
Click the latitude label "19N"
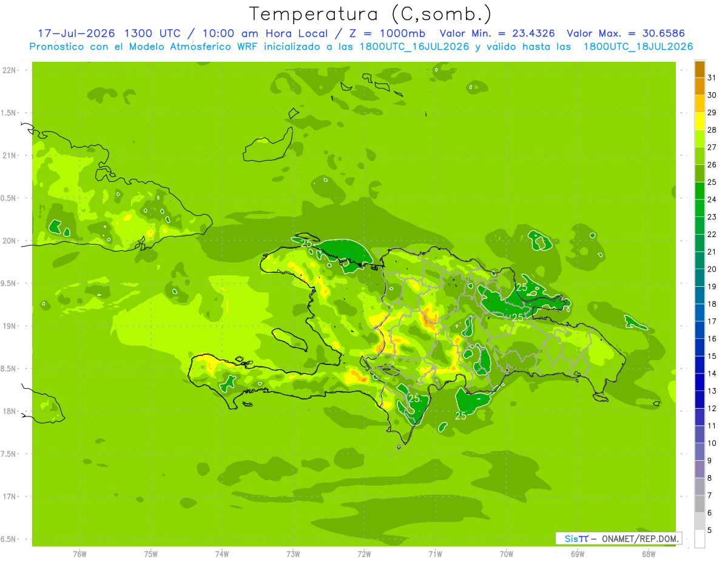click(8, 326)
